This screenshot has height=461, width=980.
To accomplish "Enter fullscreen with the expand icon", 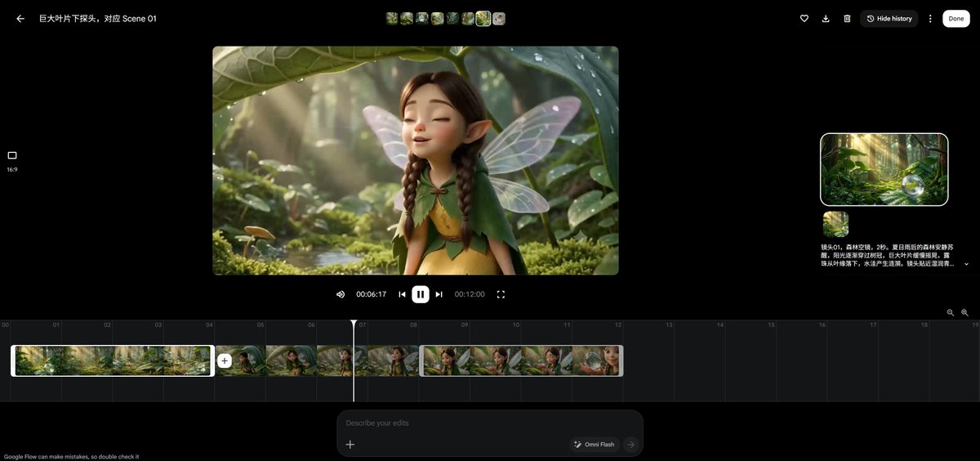I will point(501,294).
